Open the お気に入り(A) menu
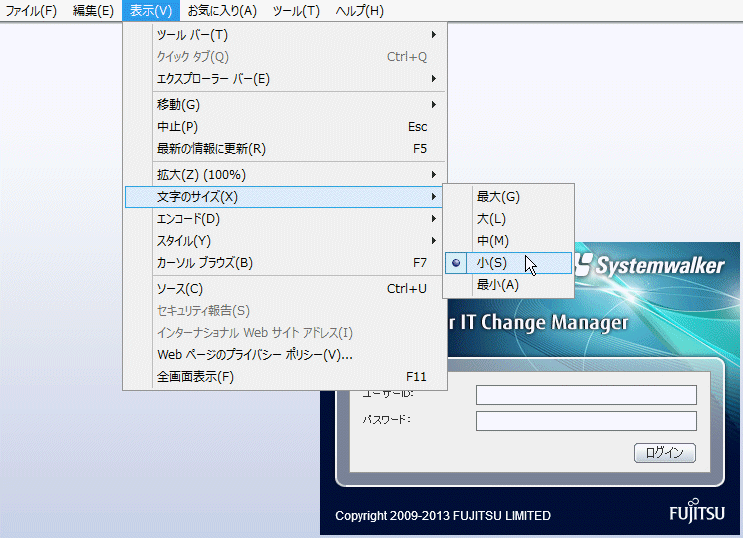Viewport: 743px width, 538px height. pyautogui.click(x=222, y=10)
